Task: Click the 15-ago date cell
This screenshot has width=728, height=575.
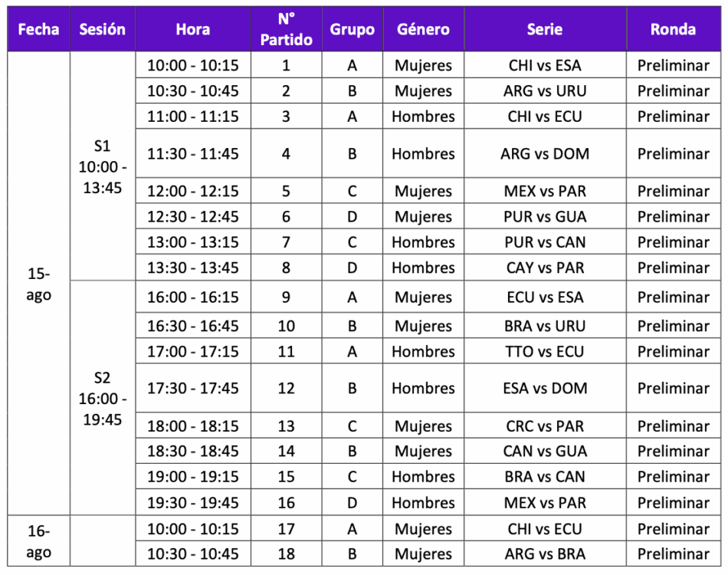Action: coord(38,284)
